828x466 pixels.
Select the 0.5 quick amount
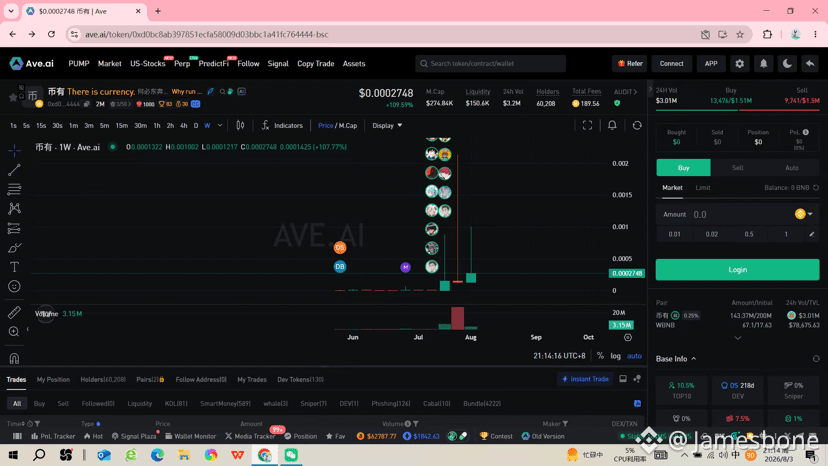click(x=749, y=234)
